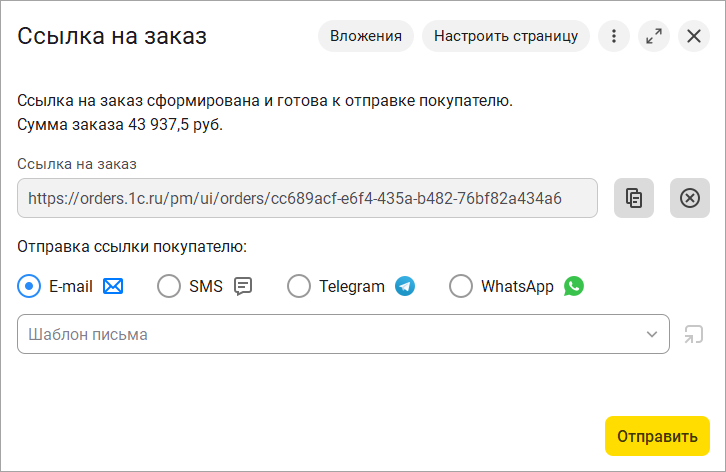The image size is (726, 472).
Task: Click the SMS message bubble icon
Action: [x=243, y=287]
